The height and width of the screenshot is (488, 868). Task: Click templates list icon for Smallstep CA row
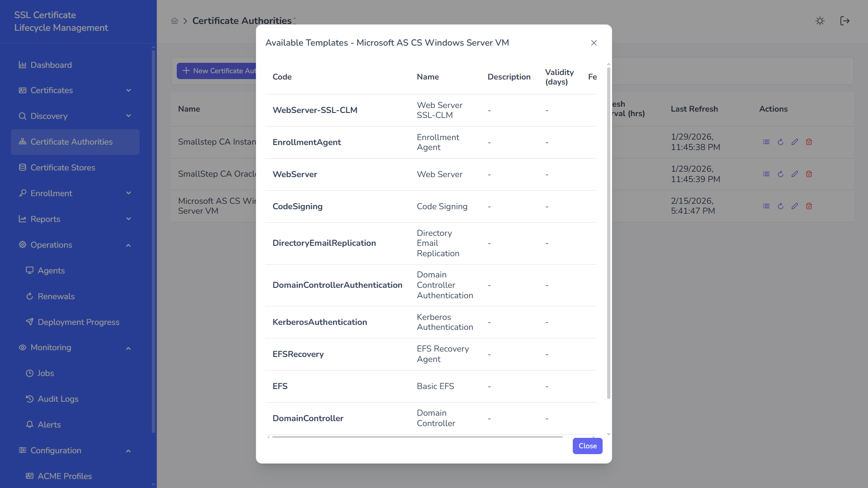click(x=766, y=142)
